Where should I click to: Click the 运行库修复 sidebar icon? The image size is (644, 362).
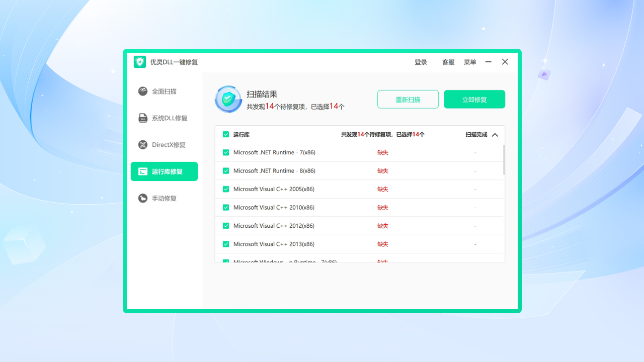click(142, 171)
